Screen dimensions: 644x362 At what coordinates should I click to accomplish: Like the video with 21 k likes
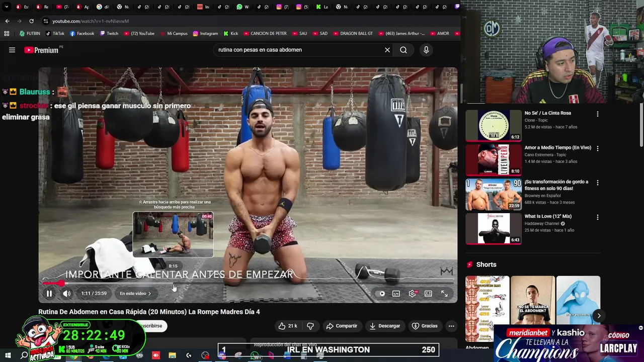point(288,326)
